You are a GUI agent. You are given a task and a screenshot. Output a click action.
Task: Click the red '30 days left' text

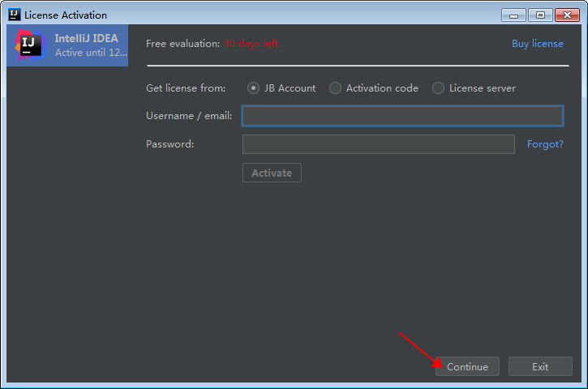(252, 44)
